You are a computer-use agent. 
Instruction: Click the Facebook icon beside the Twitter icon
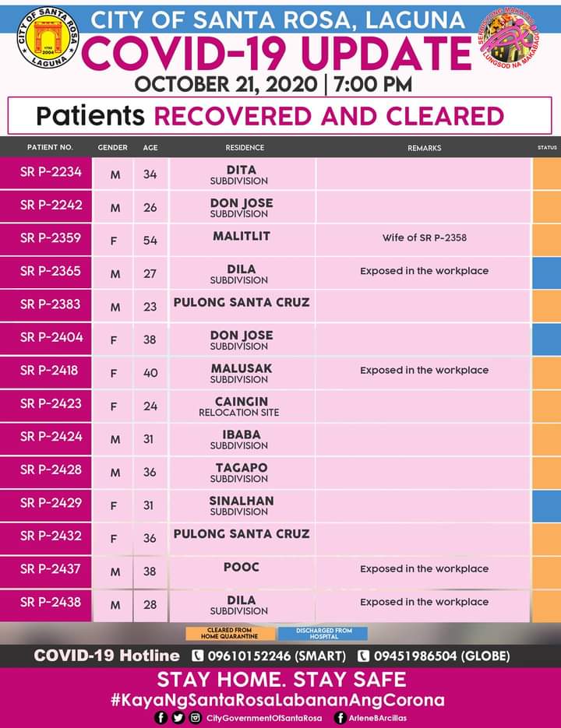pyautogui.click(x=161, y=717)
